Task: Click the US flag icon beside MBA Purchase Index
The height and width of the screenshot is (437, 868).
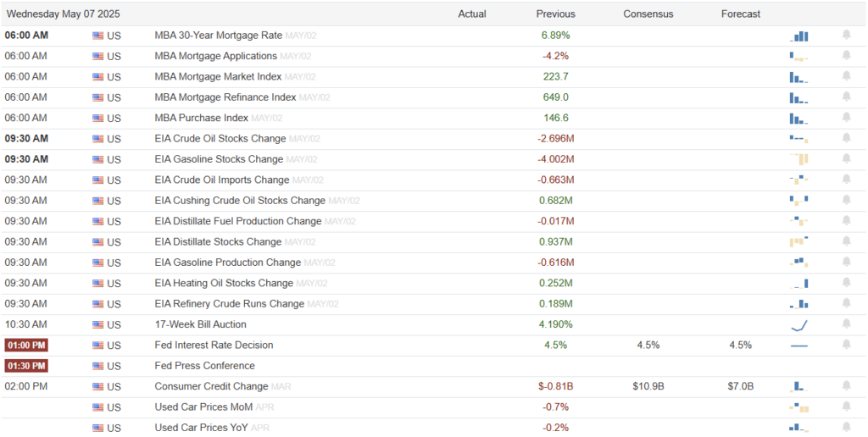Action: [98, 119]
